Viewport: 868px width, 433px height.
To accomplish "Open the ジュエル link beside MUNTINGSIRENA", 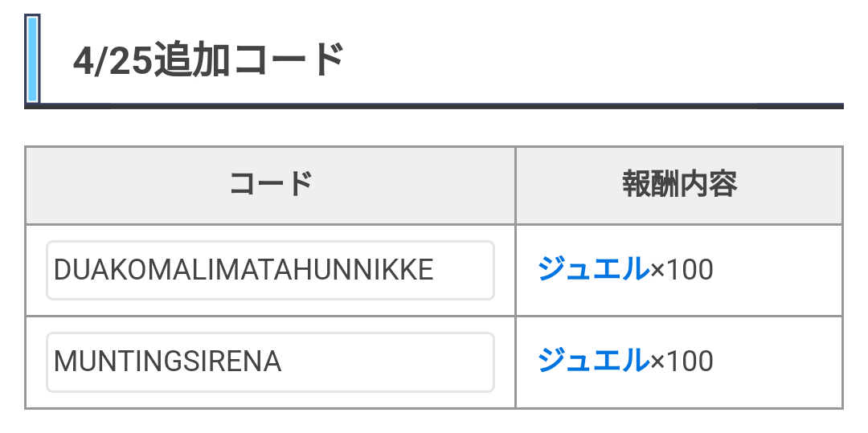I will pos(593,361).
